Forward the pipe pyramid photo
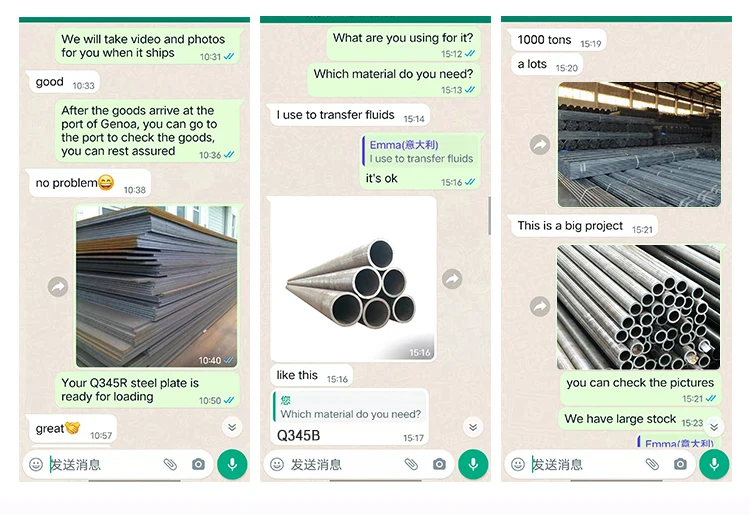The image size is (750, 515). click(x=452, y=279)
